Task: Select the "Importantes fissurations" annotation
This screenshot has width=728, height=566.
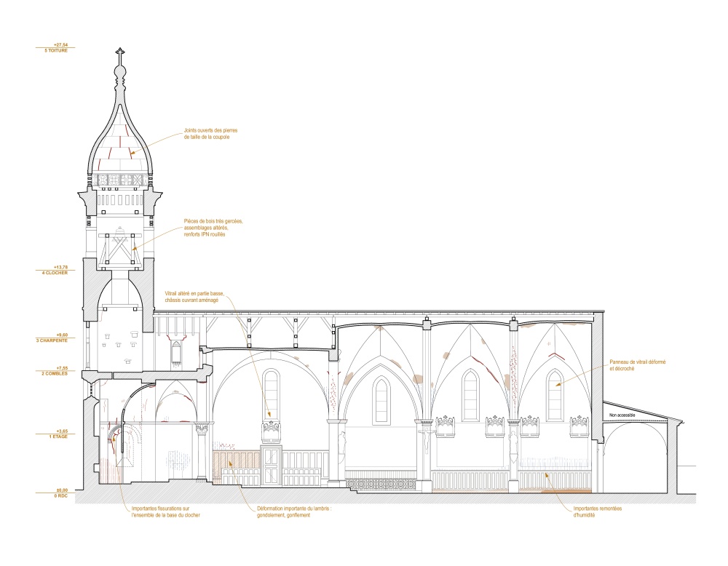Action: click(166, 511)
